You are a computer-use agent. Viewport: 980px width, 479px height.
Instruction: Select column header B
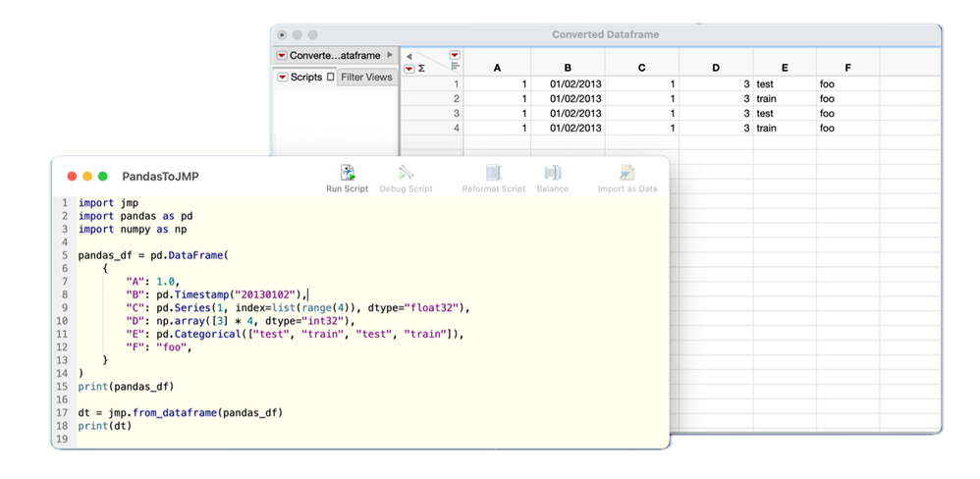[x=569, y=68]
